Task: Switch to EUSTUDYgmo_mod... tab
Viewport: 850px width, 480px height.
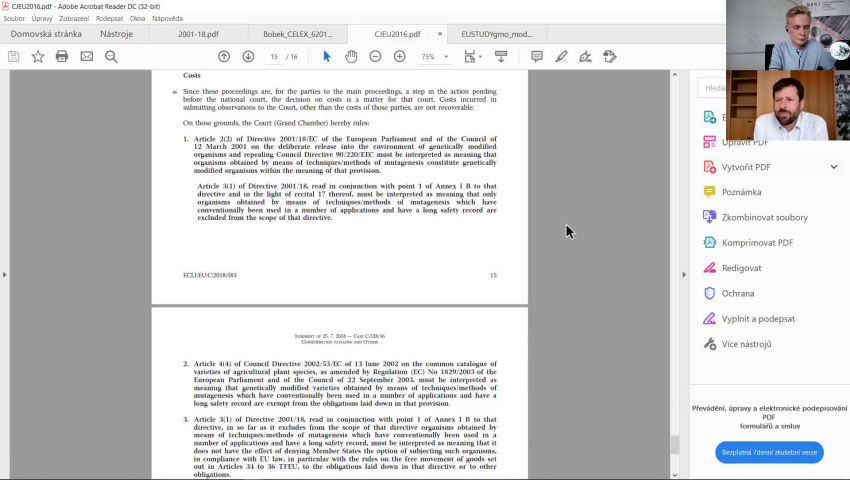Action: (497, 34)
